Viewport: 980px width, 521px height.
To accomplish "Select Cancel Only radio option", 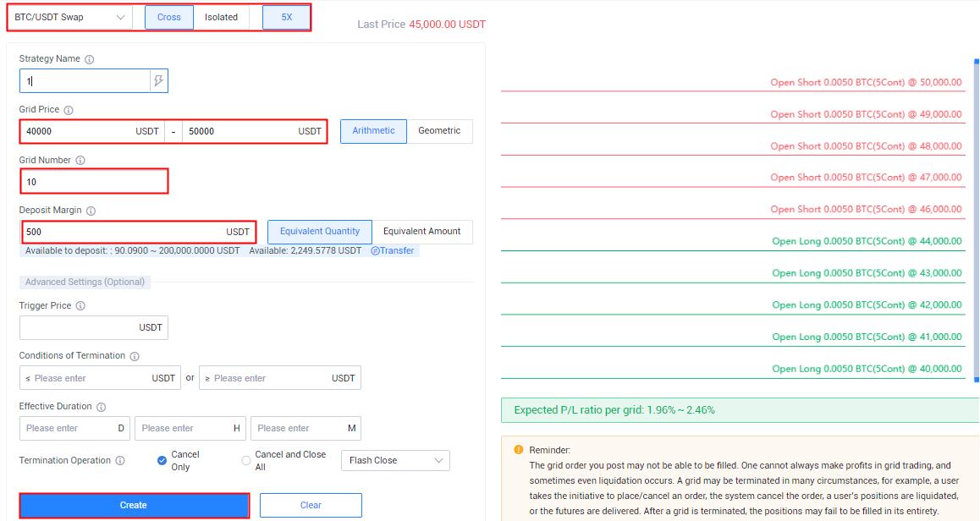I will pyautogui.click(x=162, y=460).
